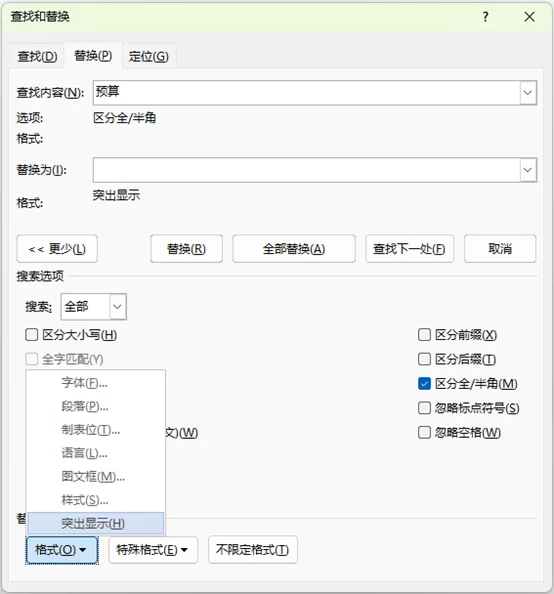Enable 忽略标点符号(S) checkbox
554x594 pixels.
(x=424, y=408)
